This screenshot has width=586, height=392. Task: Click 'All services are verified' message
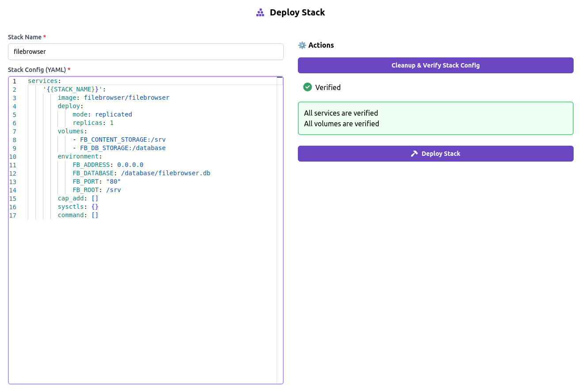tap(341, 113)
